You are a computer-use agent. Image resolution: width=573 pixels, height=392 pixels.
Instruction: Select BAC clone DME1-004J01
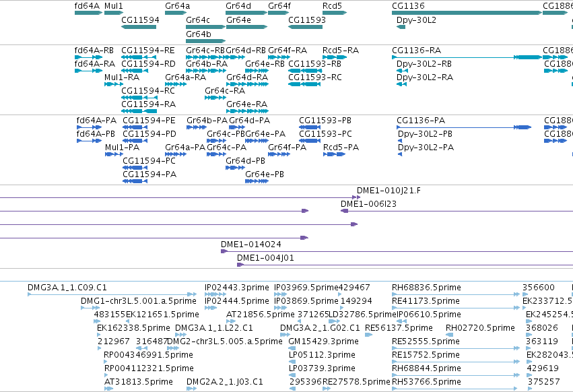point(266,258)
